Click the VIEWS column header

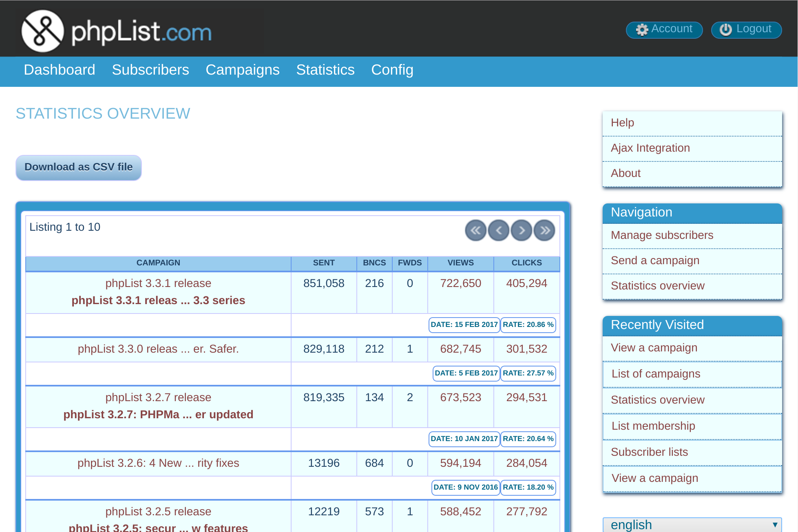pos(461,263)
